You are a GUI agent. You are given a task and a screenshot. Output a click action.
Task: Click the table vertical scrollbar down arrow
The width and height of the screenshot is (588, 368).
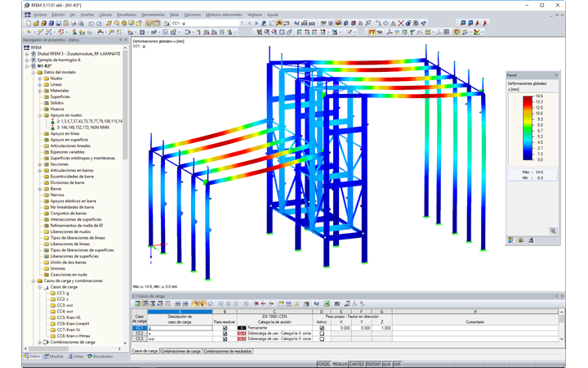coord(561,339)
